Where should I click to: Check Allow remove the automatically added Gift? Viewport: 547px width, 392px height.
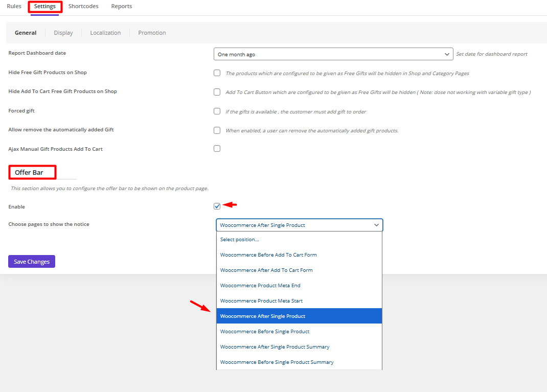(x=217, y=130)
